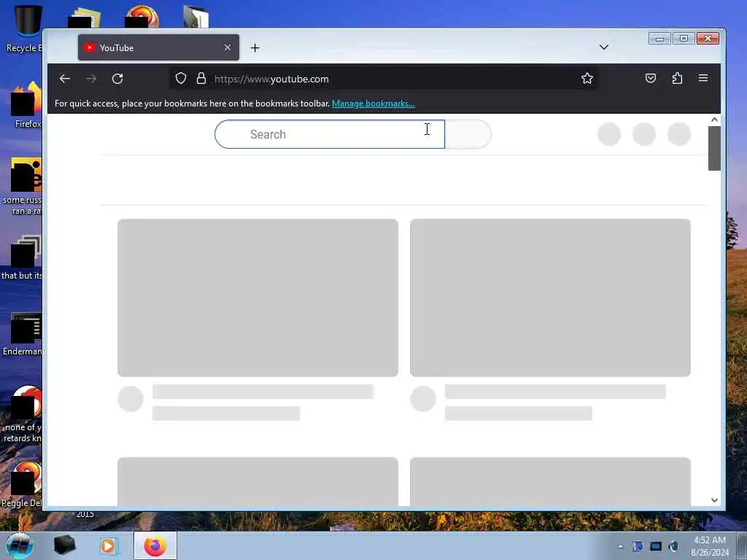
Task: Reload the YouTube page
Action: [x=117, y=79]
